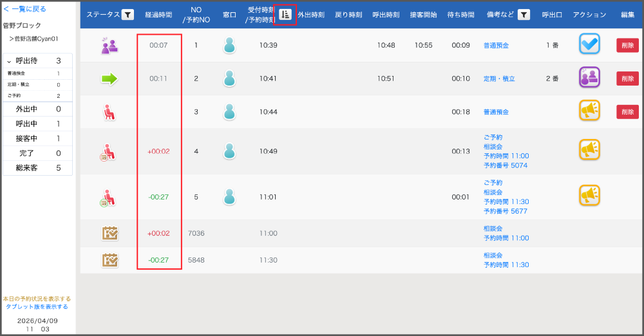Image resolution: width=644 pixels, height=336 pixels.
Task: Click 1番 call window cell
Action: (553, 45)
